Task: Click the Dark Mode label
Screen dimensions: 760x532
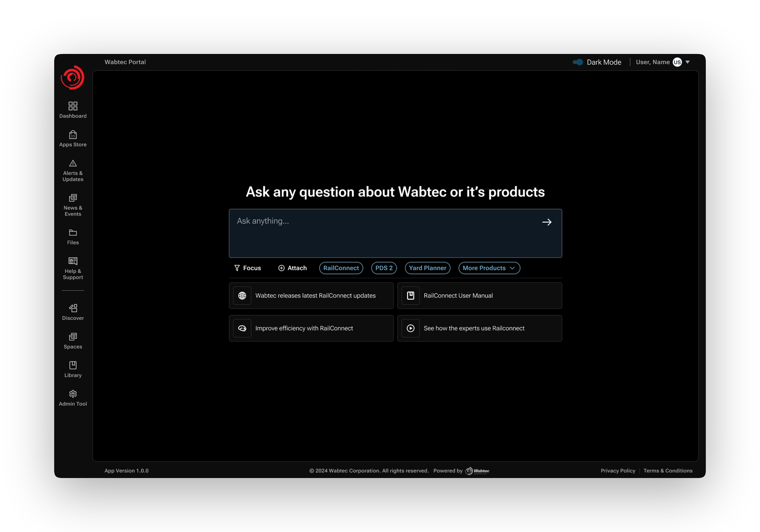Action: click(604, 62)
